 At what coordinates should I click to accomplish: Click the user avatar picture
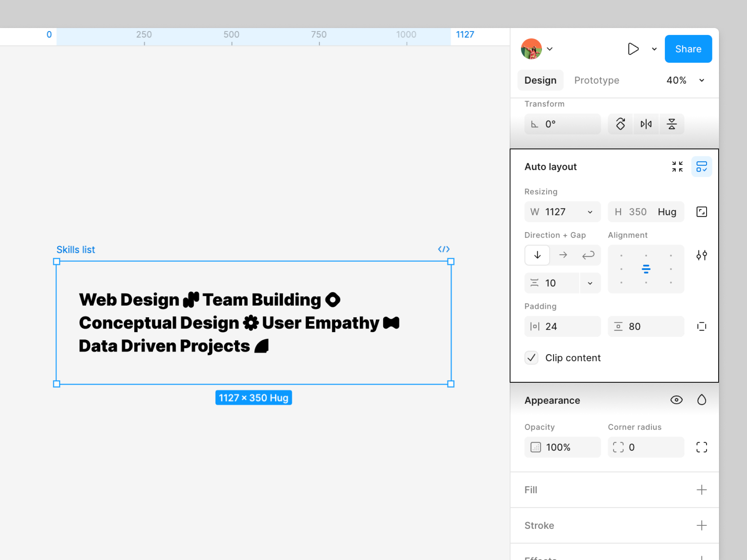coord(531,49)
